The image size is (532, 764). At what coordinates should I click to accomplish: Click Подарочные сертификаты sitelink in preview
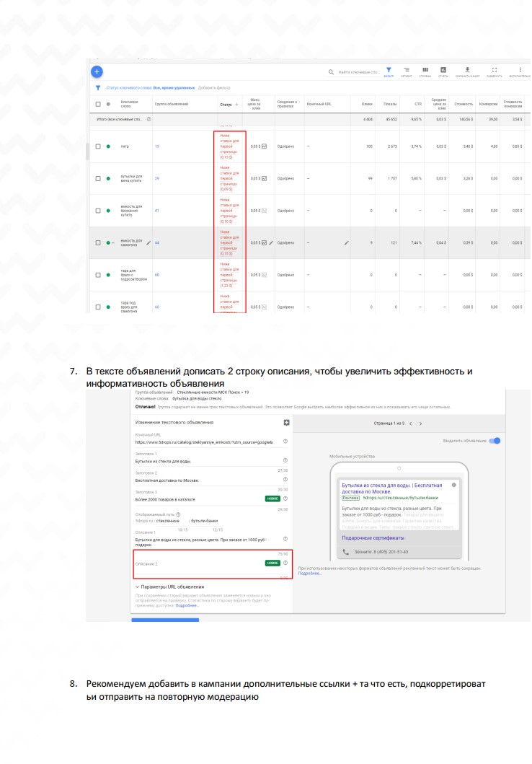[373, 538]
